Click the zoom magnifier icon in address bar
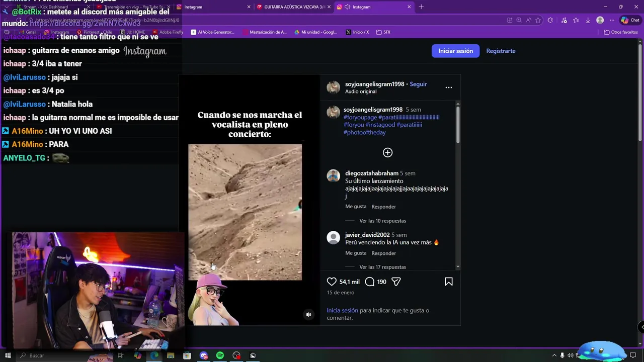Screen dimensions: 644x362 tap(519, 20)
